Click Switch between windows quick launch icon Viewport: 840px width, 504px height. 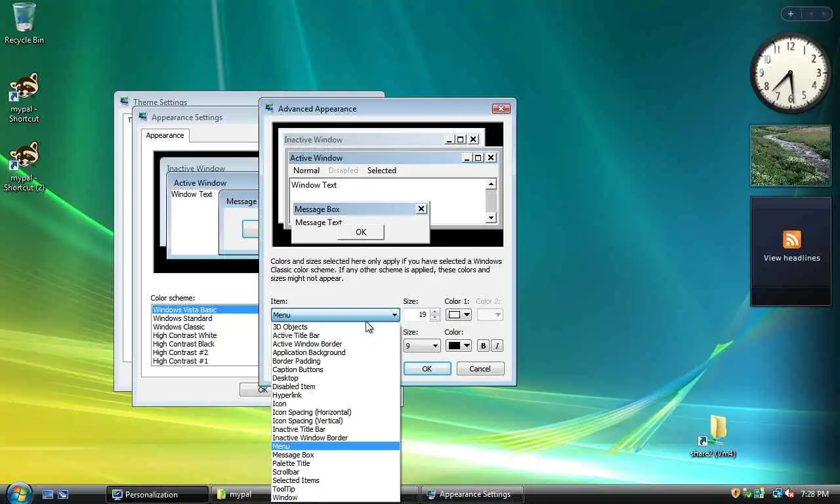pyautogui.click(x=63, y=494)
